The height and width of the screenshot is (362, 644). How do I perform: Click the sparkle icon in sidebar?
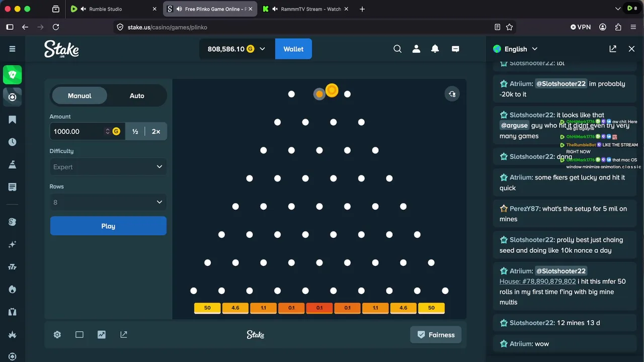click(x=13, y=244)
